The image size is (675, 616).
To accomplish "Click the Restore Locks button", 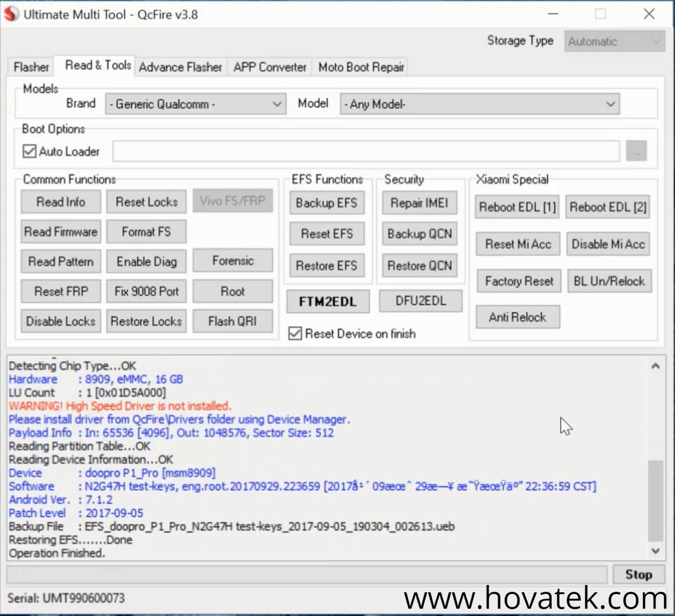I will point(146,321).
